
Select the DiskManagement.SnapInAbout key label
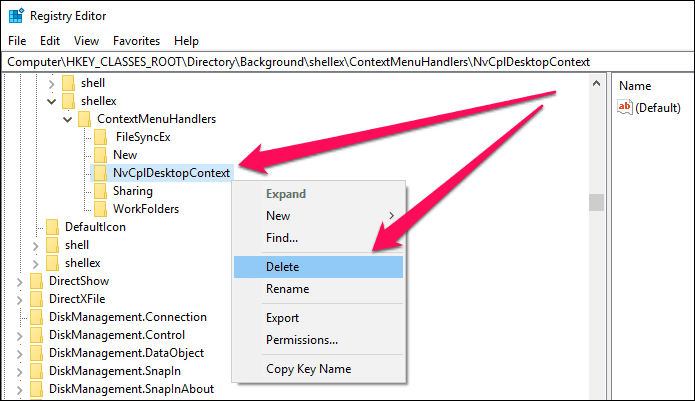coord(131,389)
